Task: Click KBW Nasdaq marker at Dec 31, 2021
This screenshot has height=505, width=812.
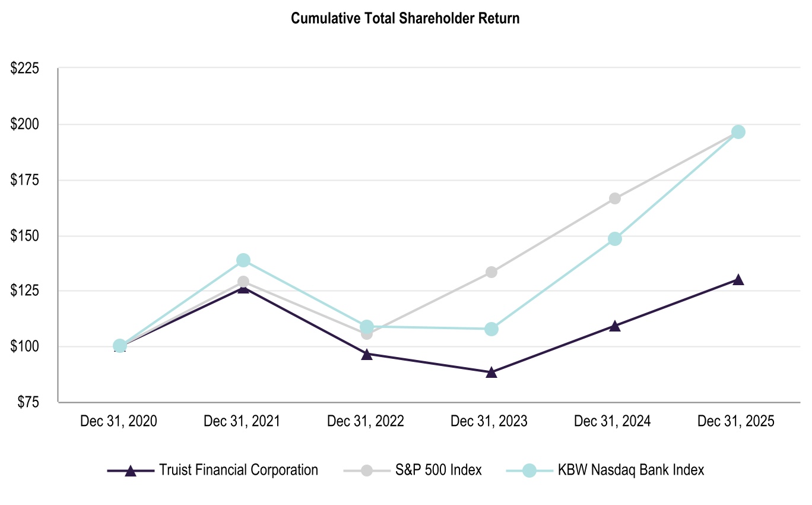Action: tap(243, 260)
